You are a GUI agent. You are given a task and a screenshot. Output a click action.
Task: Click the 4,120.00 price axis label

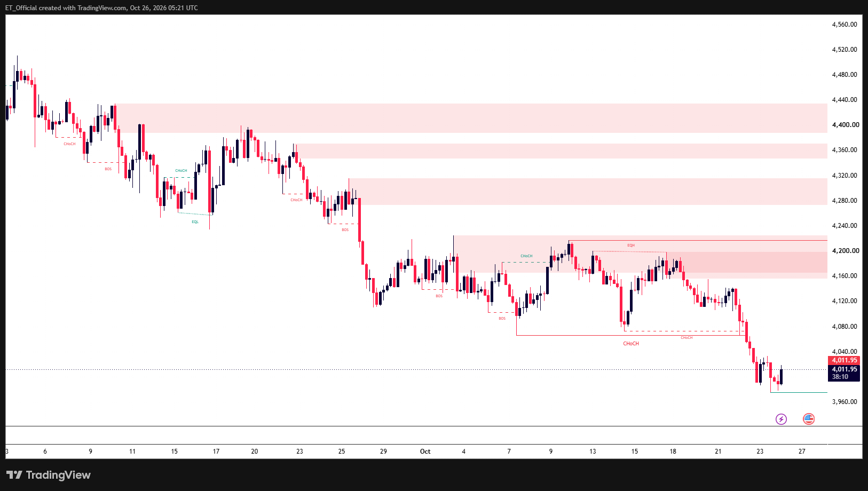point(845,301)
